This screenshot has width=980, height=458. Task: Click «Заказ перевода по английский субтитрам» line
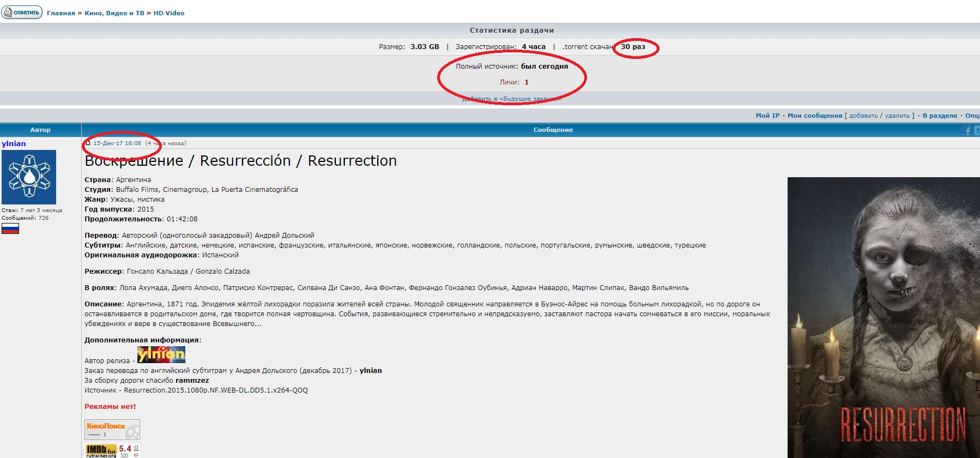[x=233, y=371]
